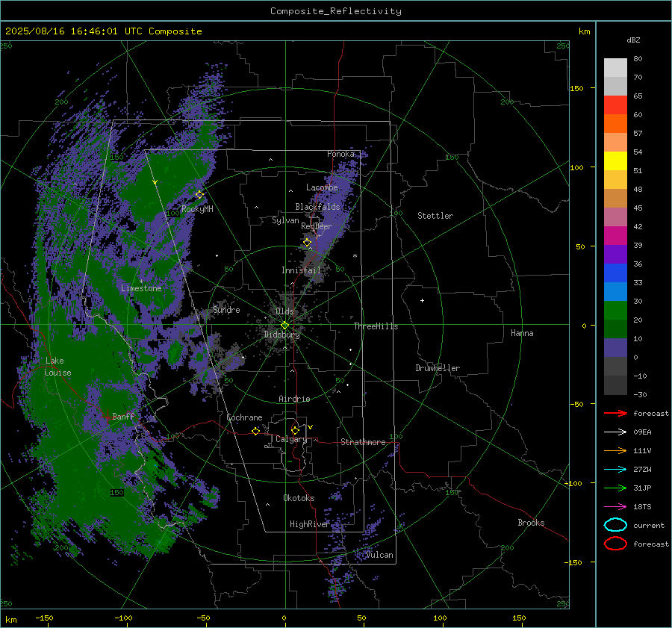Click the dBZ legend heading
This screenshot has height=628, width=672.
pos(633,40)
